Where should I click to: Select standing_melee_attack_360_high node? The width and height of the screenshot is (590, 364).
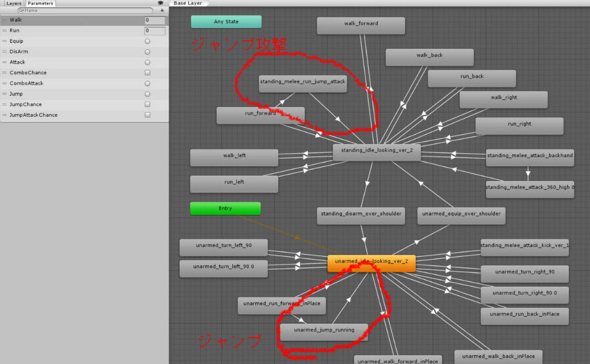click(x=530, y=189)
